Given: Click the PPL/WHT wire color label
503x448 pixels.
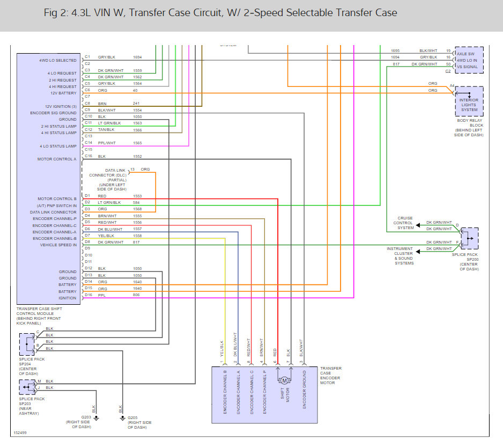Looking at the screenshot, I should 107,143.
